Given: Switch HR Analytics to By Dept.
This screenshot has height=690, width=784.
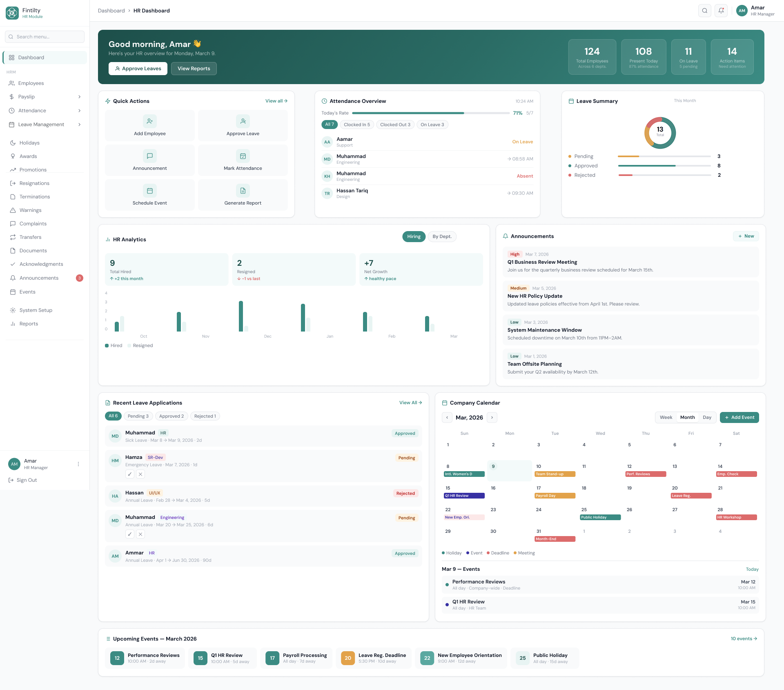Looking at the screenshot, I should 442,236.
